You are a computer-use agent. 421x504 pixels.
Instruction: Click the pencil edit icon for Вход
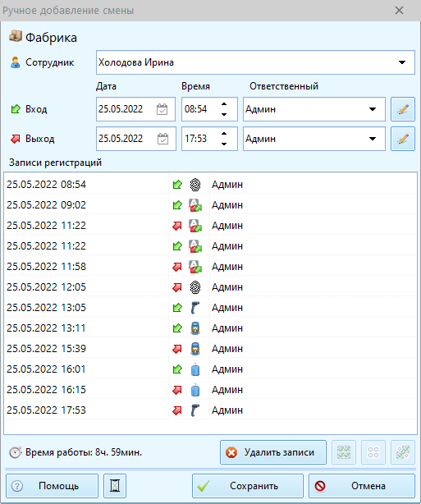403,109
